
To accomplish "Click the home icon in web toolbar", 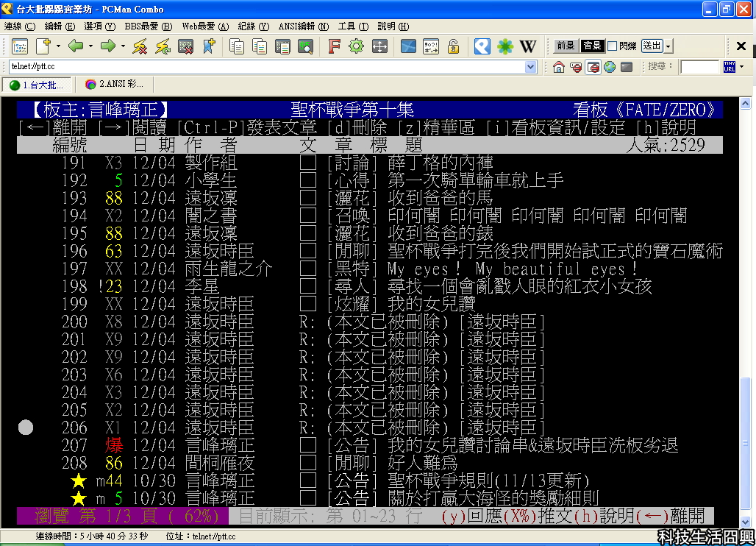I will point(559,67).
